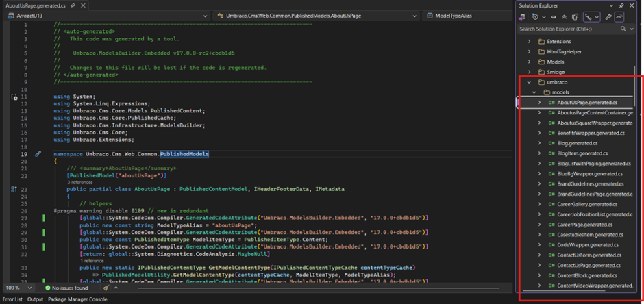644x304 pixels.
Task: Click the Collapse All icon in Solution Explorer
Action: pos(565,17)
